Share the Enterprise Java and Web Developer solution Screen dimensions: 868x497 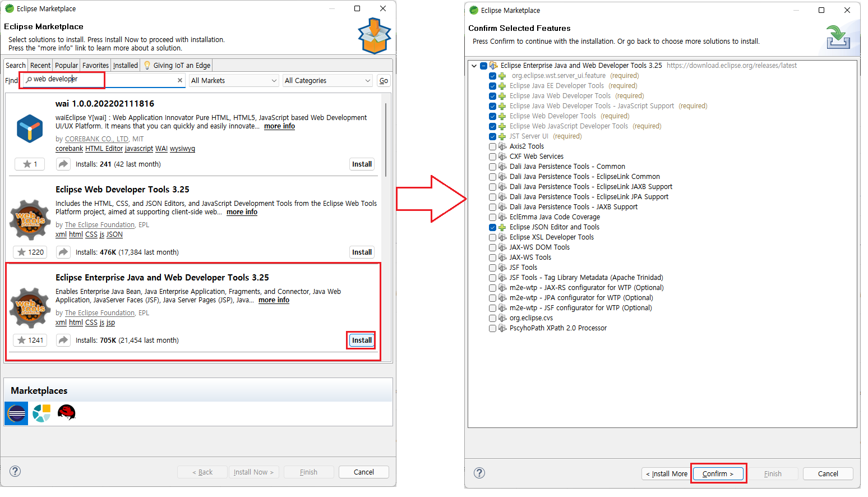tap(63, 340)
